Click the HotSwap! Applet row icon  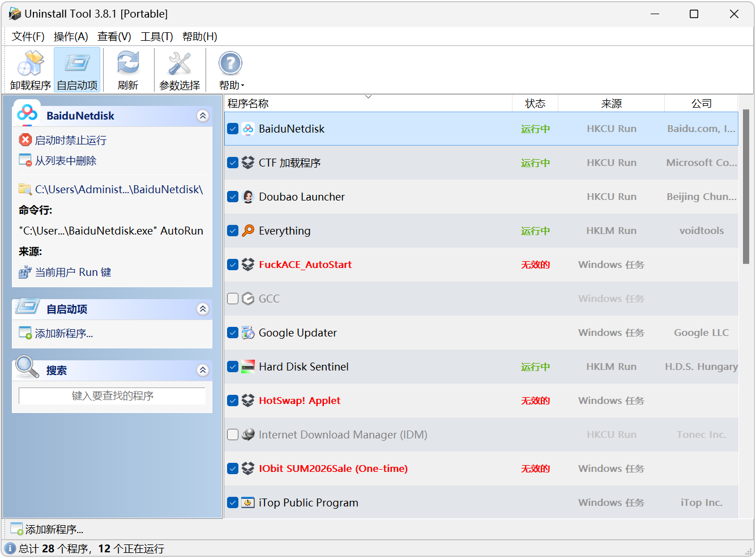tap(248, 401)
